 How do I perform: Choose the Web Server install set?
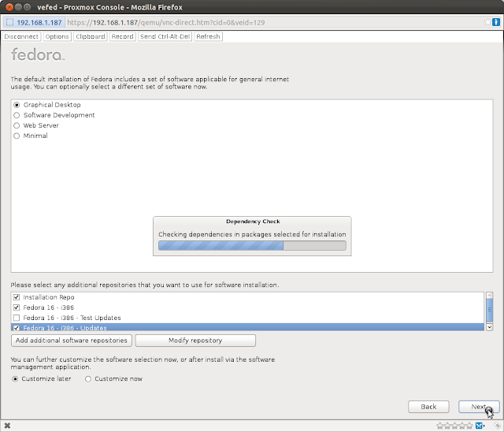[17, 125]
